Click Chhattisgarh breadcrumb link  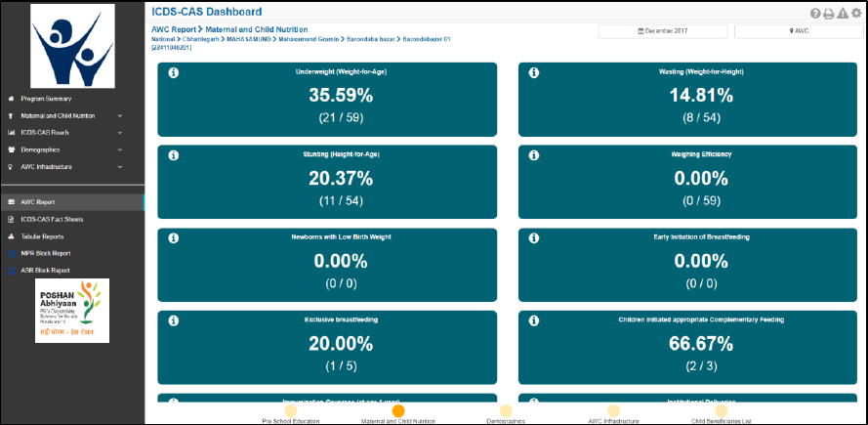pyautogui.click(x=201, y=40)
